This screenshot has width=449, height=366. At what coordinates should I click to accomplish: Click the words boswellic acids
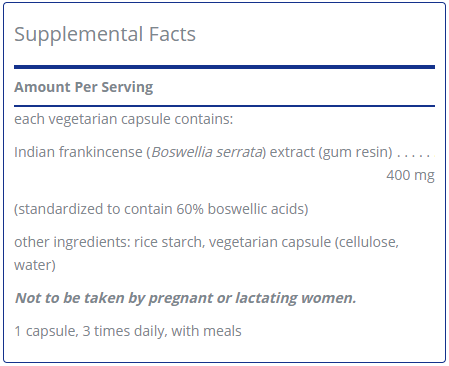pos(256,209)
